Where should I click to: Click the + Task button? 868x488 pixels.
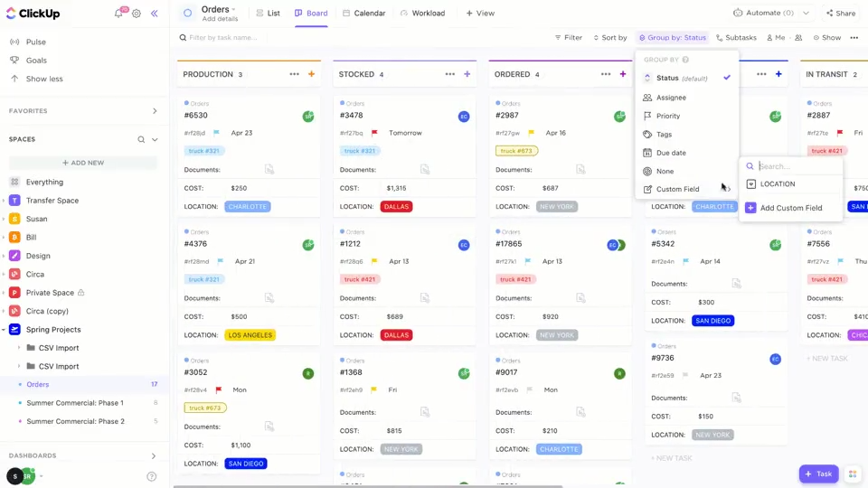pos(819,474)
